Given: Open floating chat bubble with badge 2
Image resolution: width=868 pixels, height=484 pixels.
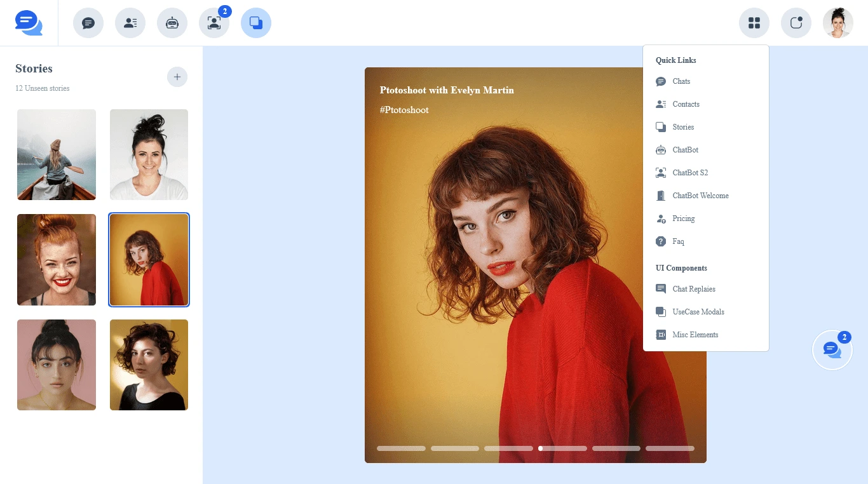Looking at the screenshot, I should coord(832,349).
